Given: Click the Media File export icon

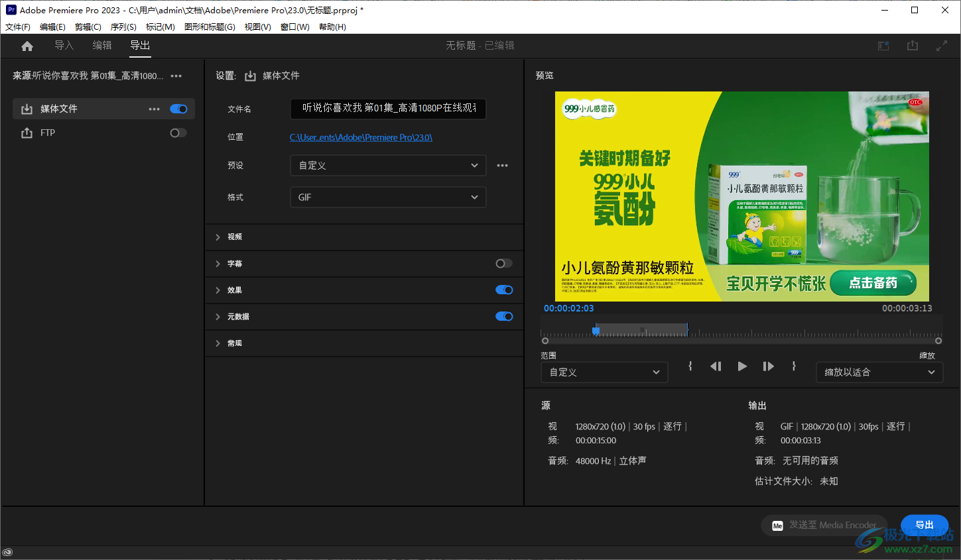Looking at the screenshot, I should [27, 109].
